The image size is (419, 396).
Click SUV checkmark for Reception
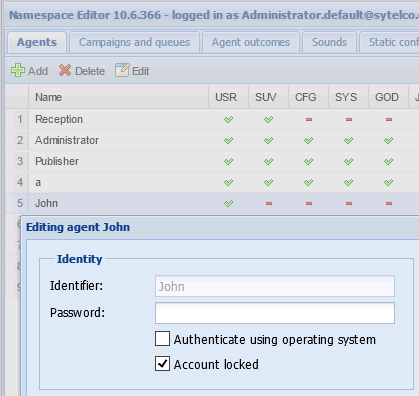click(x=268, y=119)
